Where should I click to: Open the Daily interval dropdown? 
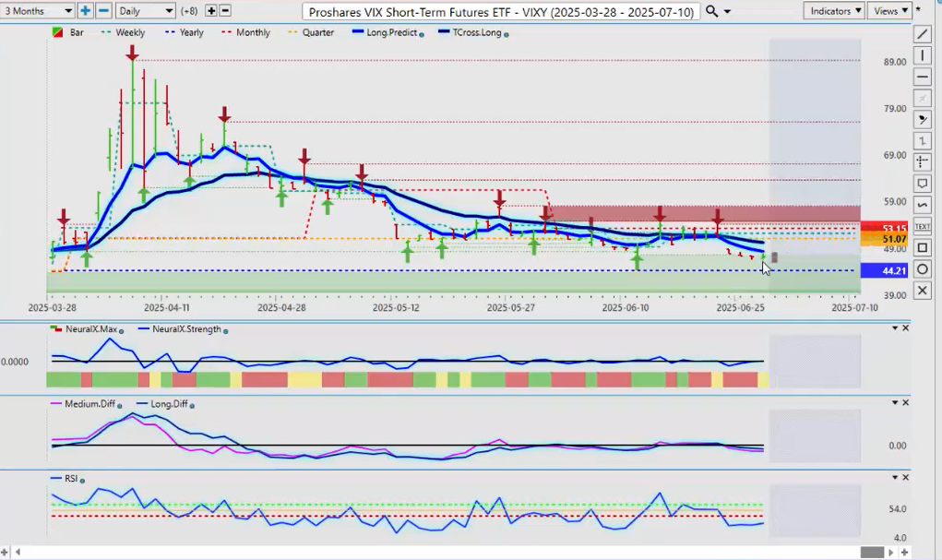(146, 11)
